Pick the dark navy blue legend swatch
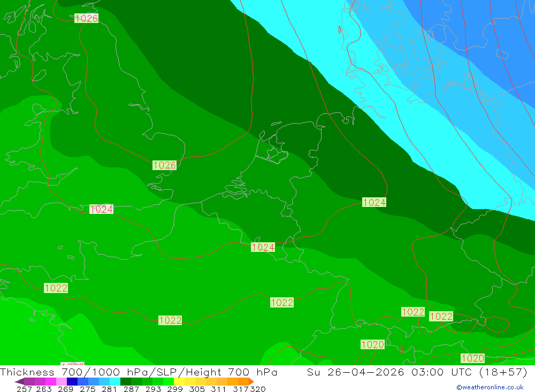This screenshot has width=535, height=392. 71,381
